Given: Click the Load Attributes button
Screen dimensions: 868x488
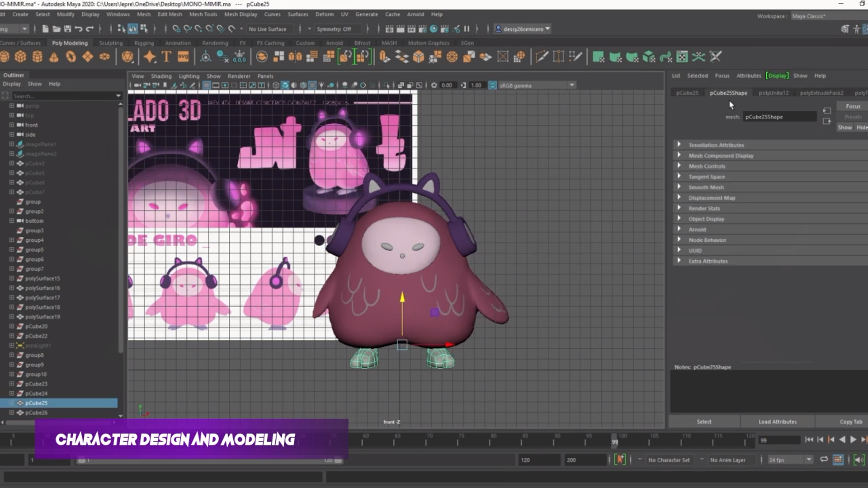Looking at the screenshot, I should point(778,422).
